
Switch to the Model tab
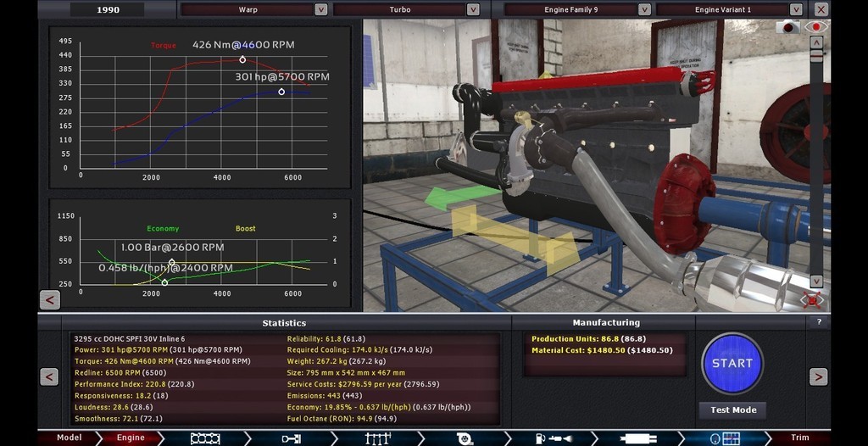[x=69, y=438]
